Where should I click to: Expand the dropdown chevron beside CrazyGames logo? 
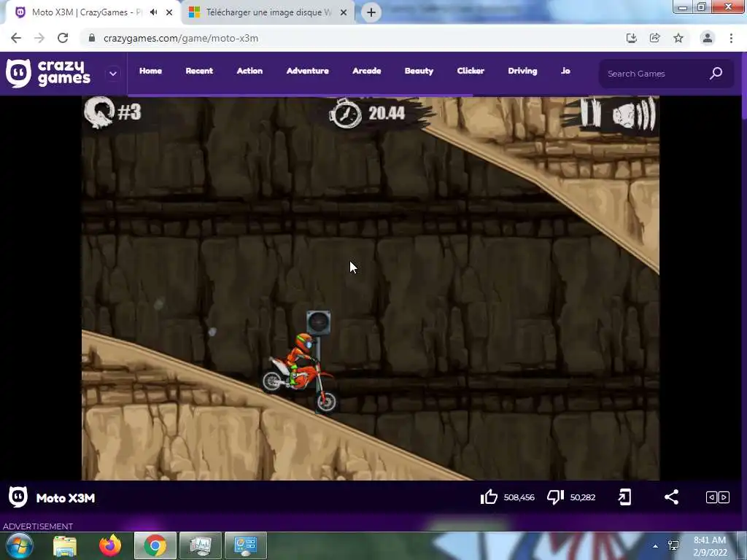113,74
